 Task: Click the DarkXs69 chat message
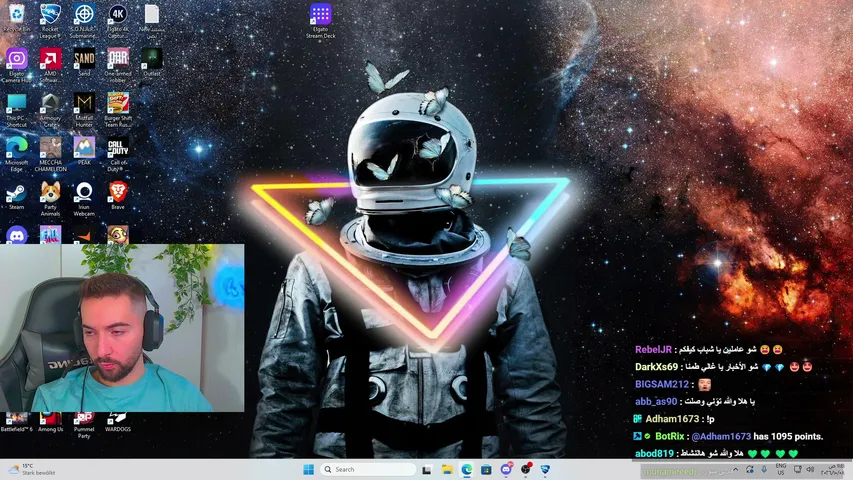point(724,367)
